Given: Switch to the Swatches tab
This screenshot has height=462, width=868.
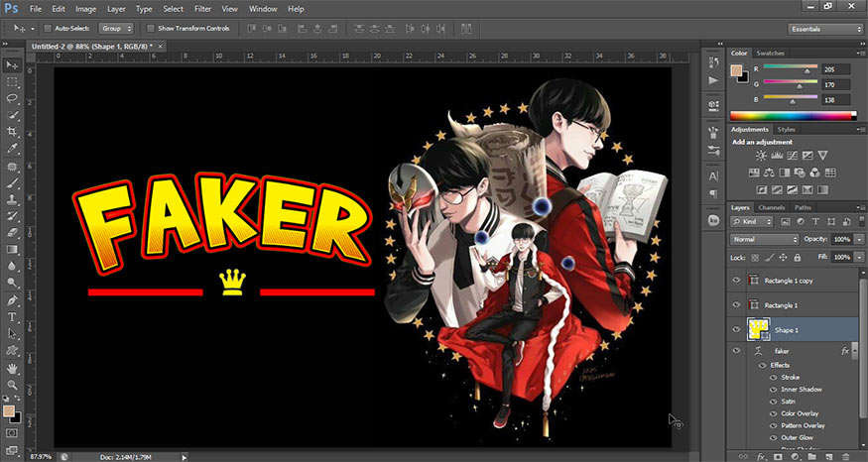Looking at the screenshot, I should click(x=770, y=54).
